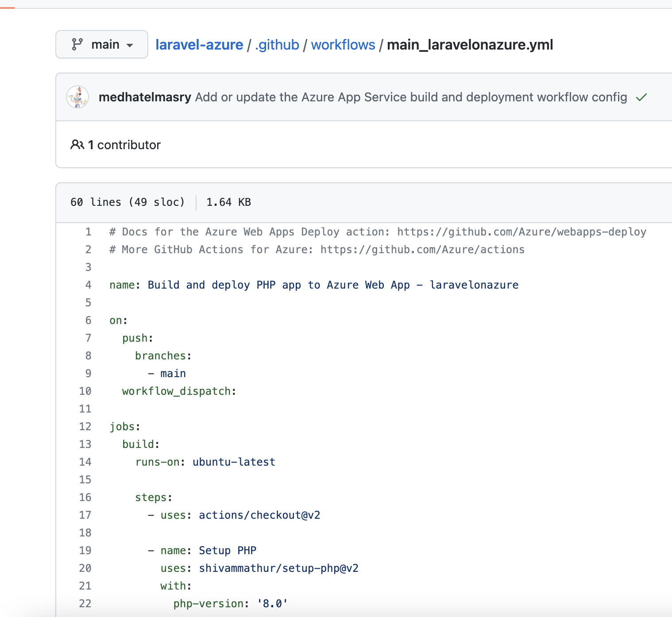Click the 'on:' key in code
672x617 pixels.
click(x=119, y=320)
